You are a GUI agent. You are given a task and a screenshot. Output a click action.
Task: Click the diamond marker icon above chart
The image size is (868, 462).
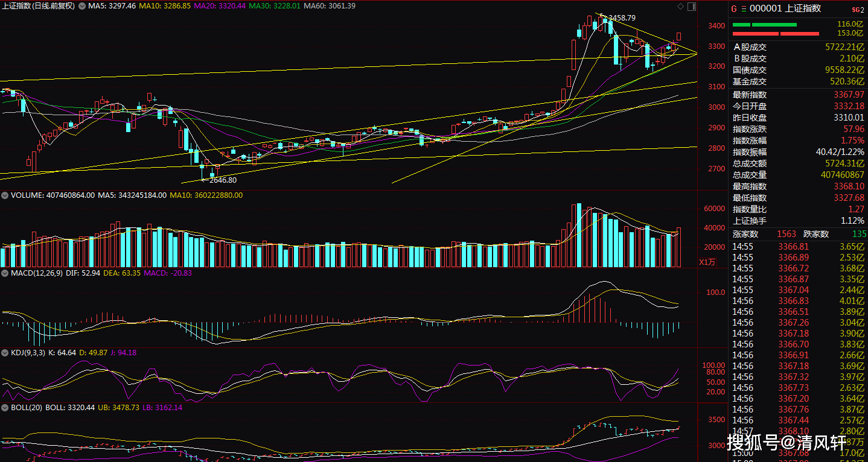coord(681,7)
